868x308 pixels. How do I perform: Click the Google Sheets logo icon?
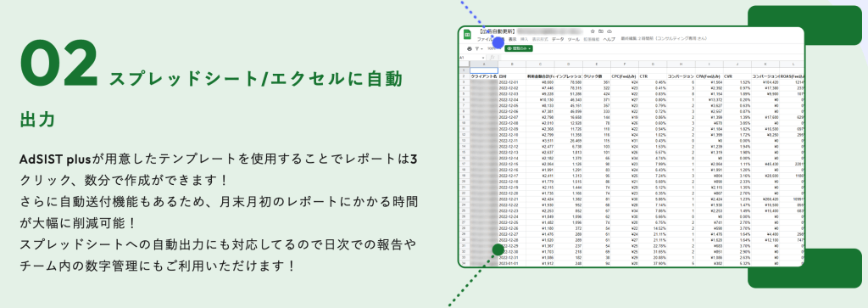[x=467, y=35]
